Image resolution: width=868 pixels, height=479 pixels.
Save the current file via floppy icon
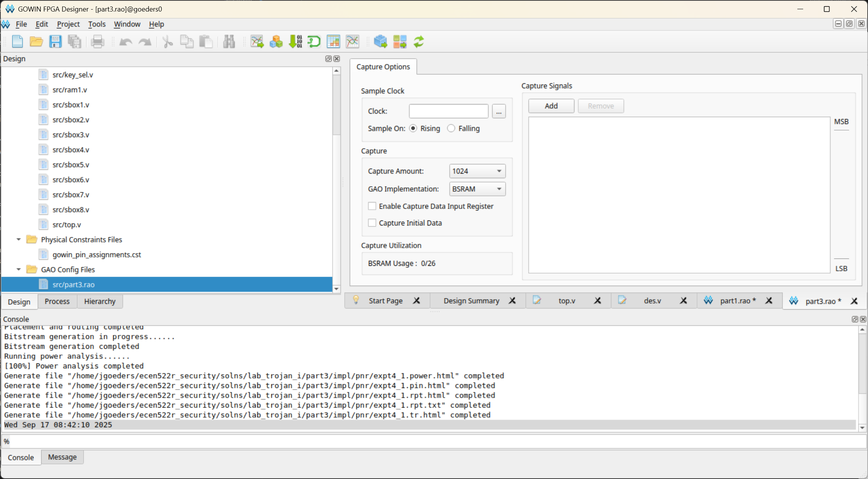click(x=55, y=41)
